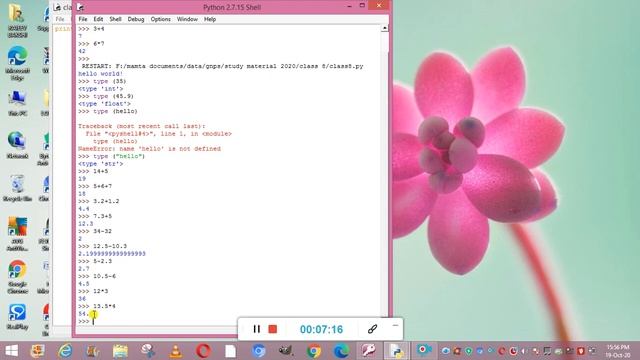This screenshot has width=640, height=360.
Task: Stop the screen recording
Action: pyautogui.click(x=273, y=329)
